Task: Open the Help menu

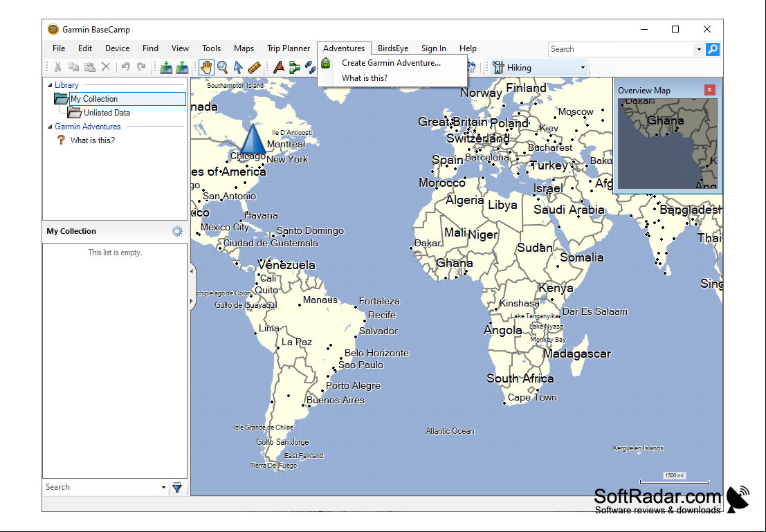Action: click(468, 48)
